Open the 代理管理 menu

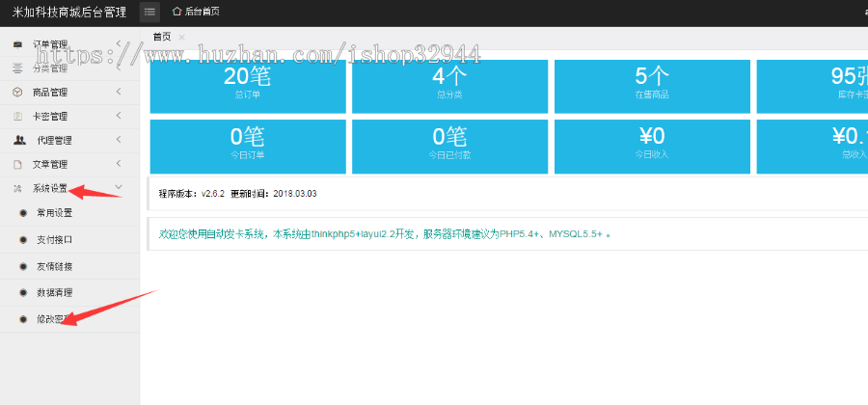tap(69, 141)
